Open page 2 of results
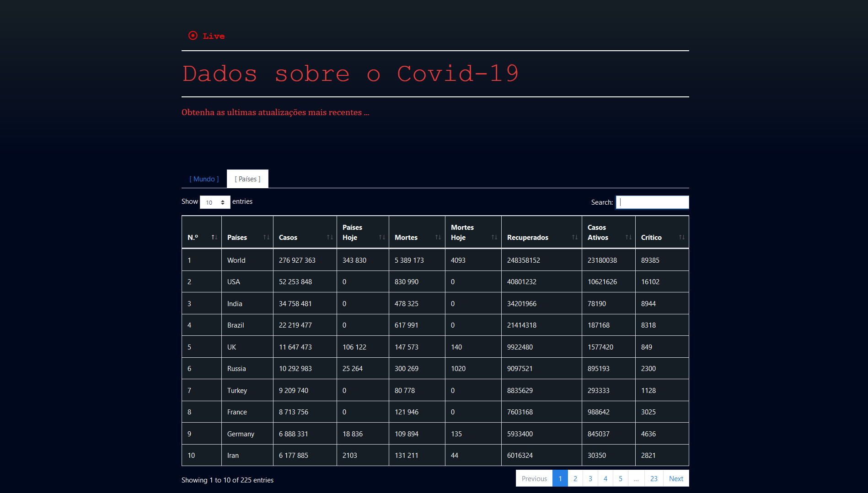Viewport: 868px width, 493px height. click(575, 478)
